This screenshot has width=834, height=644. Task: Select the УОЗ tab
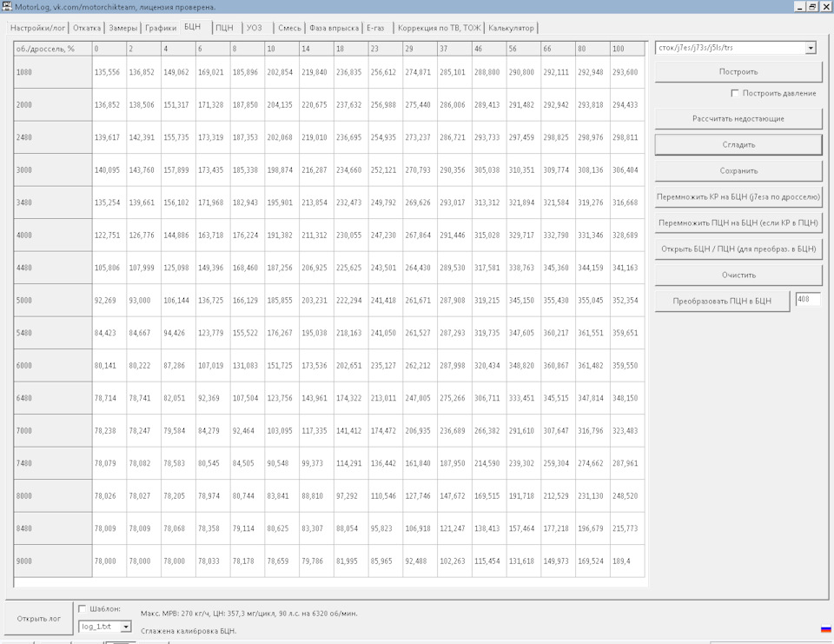click(255, 28)
